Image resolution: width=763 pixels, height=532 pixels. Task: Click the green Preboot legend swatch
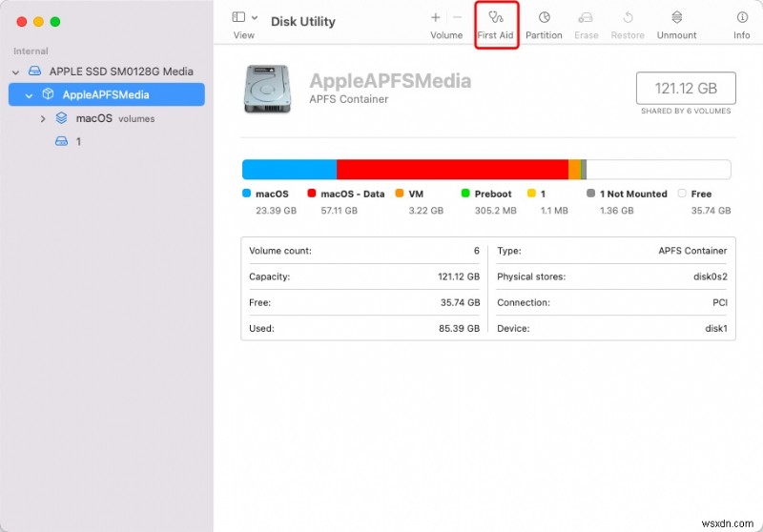pyautogui.click(x=465, y=194)
